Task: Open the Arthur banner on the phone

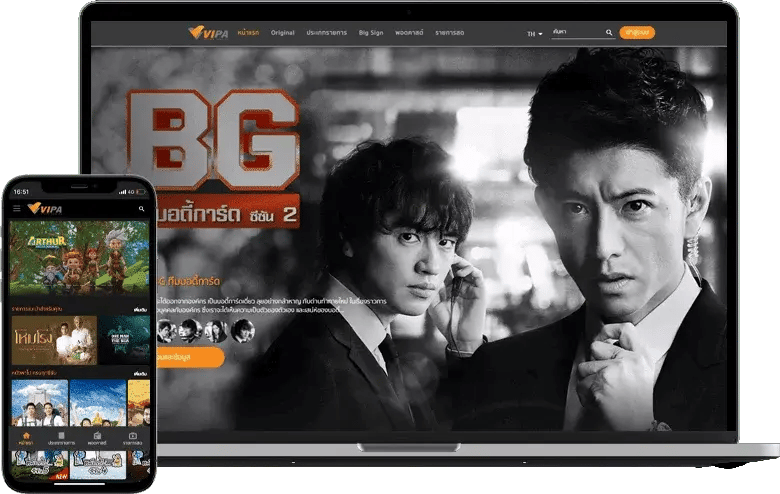Action: click(80, 258)
